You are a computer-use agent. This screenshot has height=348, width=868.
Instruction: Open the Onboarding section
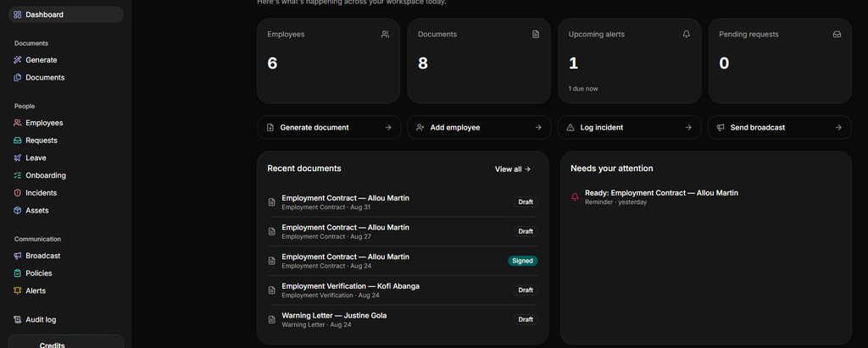(x=66, y=176)
